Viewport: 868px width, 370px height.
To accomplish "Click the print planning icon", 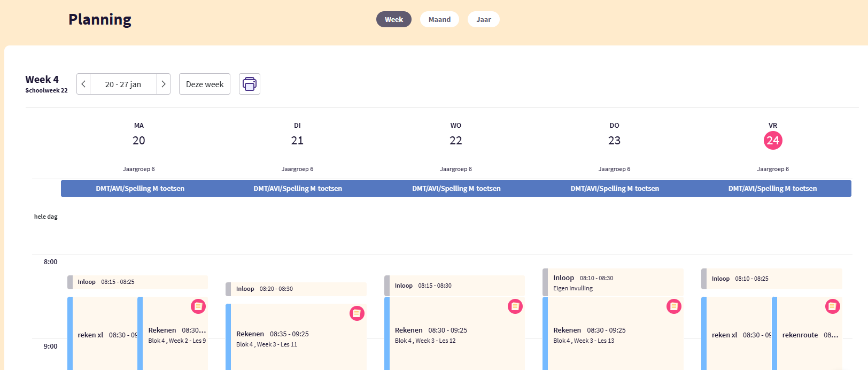I will tap(249, 84).
